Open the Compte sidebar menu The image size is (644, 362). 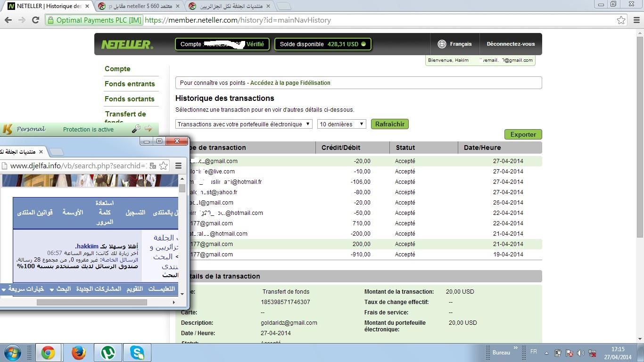tap(117, 69)
